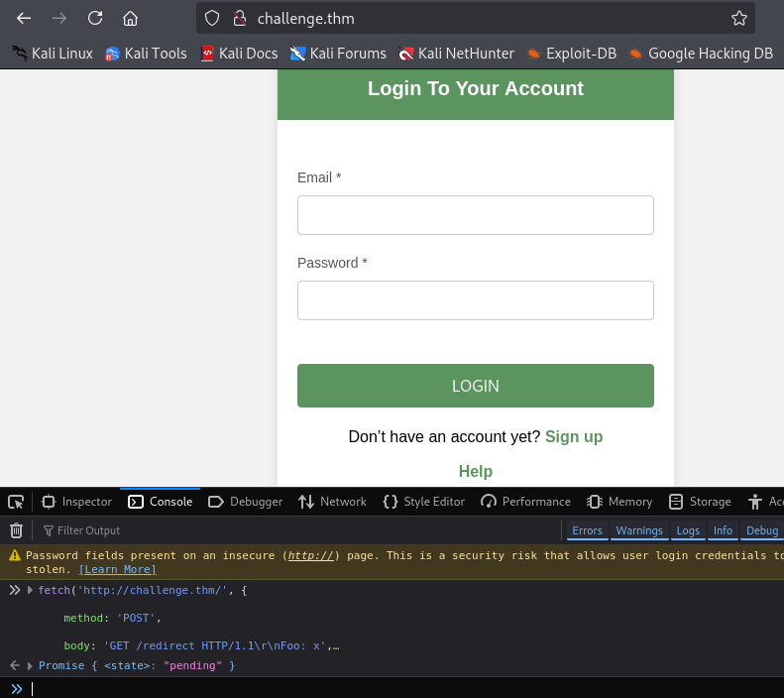
Task: Open the Help link
Action: (476, 471)
